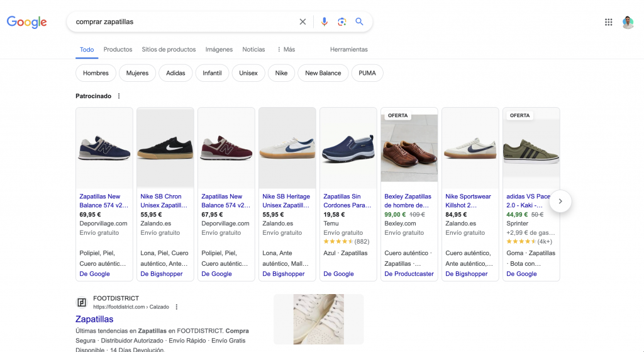
Task: Open Herramientas search tools
Action: click(x=348, y=50)
